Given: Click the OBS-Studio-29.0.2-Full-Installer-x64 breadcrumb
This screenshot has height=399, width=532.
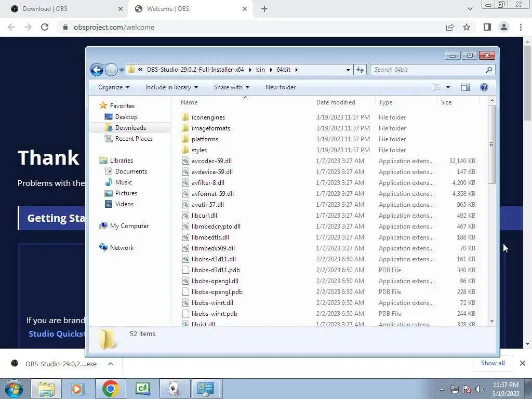Looking at the screenshot, I should click(x=195, y=70).
